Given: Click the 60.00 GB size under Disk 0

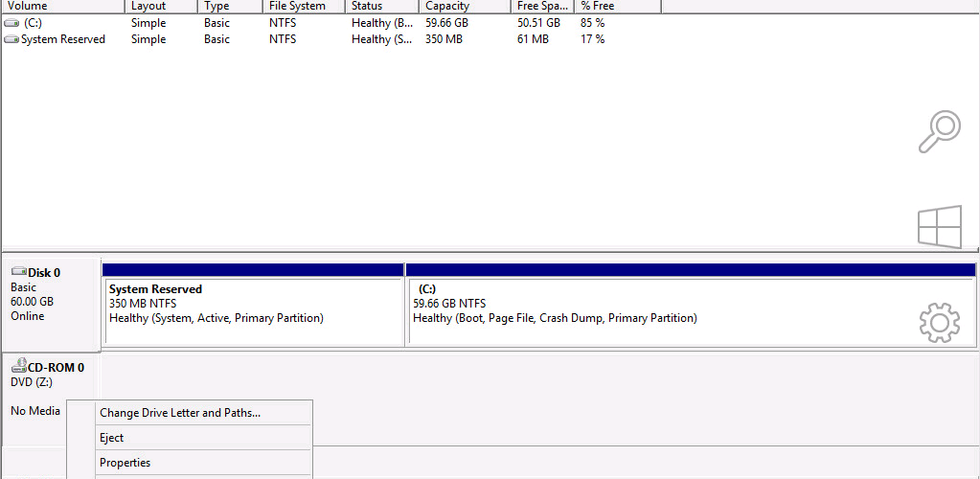Looking at the screenshot, I should (x=32, y=302).
